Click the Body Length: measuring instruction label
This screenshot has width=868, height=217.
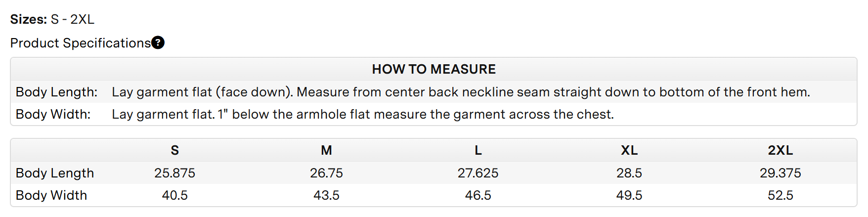pos(57,92)
